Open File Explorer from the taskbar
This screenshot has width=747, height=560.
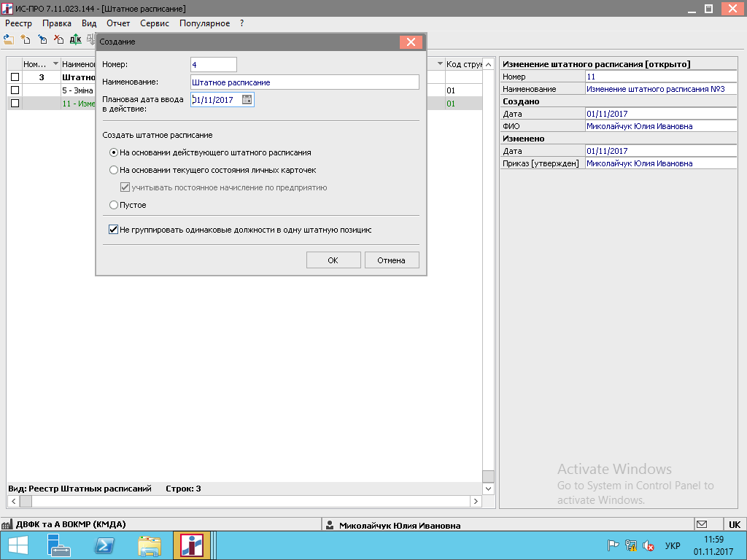click(150, 545)
